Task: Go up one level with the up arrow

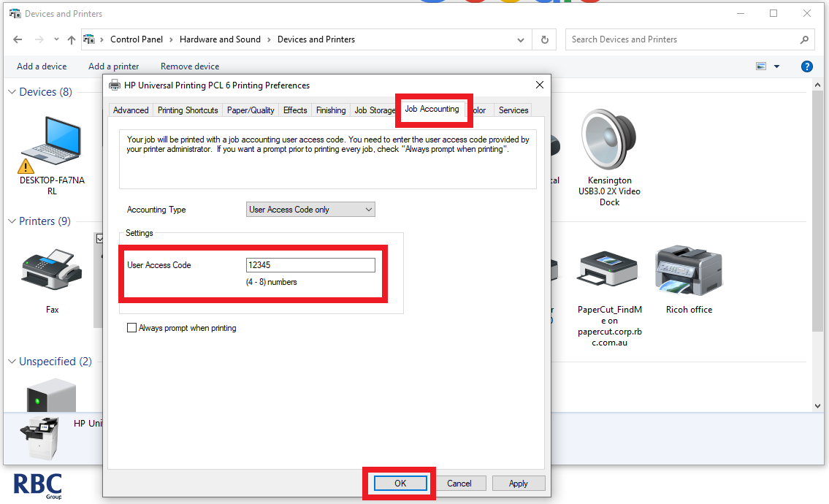Action: coord(71,39)
